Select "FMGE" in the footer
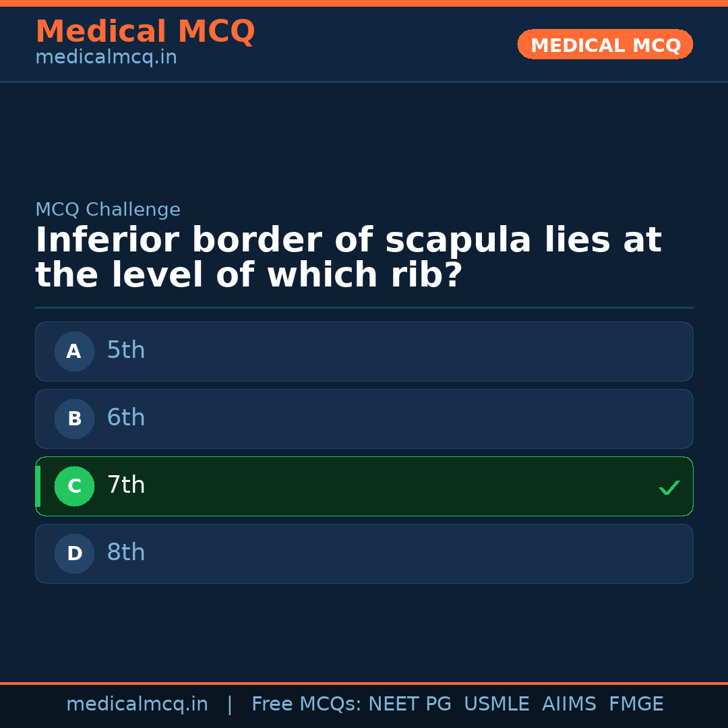The height and width of the screenshot is (728, 728). pos(636,704)
